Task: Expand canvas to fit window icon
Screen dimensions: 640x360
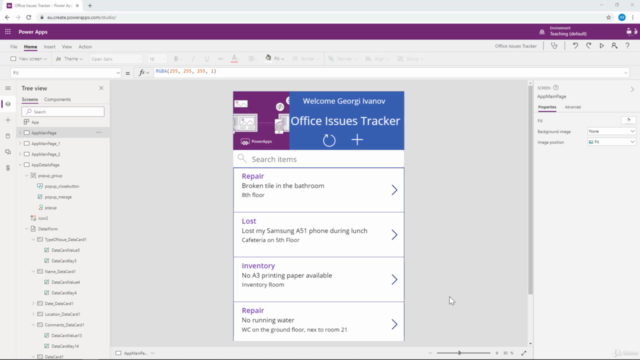Action: click(524, 353)
